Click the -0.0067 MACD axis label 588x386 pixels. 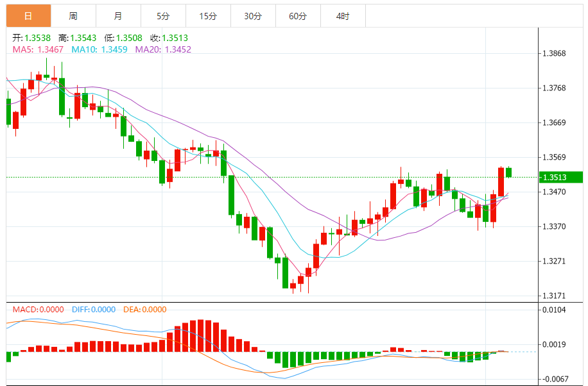(555, 379)
